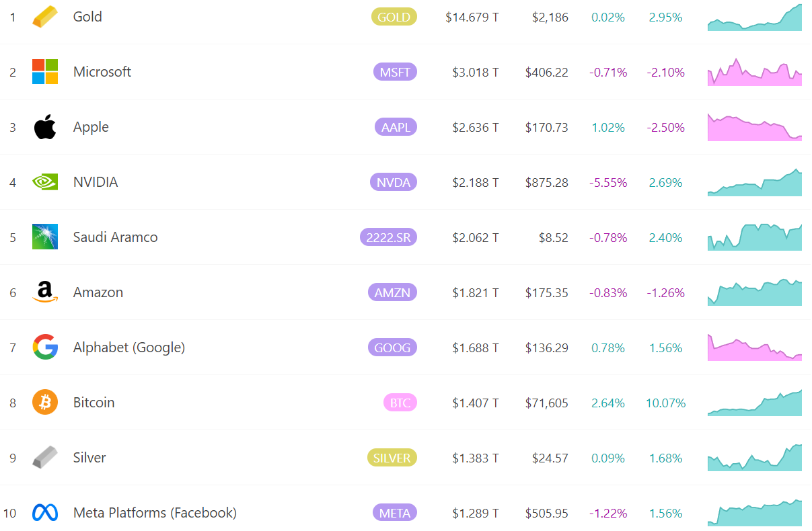The image size is (812, 531).
Task: Click the AMZN ticker badge
Action: point(392,292)
